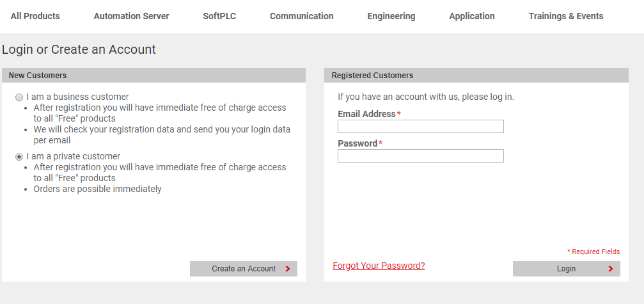Screen dimensions: 644x304
Task: Click the Login button
Action: pos(567,269)
